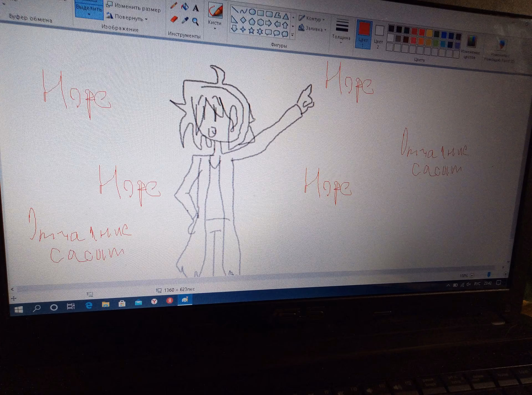Expand the full shapes gallery
Image resolution: width=532 pixels, height=395 pixels.
(x=292, y=35)
